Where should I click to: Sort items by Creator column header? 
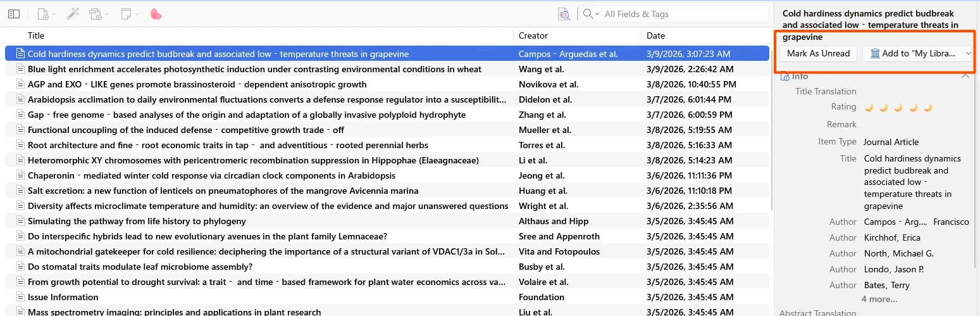tap(533, 35)
